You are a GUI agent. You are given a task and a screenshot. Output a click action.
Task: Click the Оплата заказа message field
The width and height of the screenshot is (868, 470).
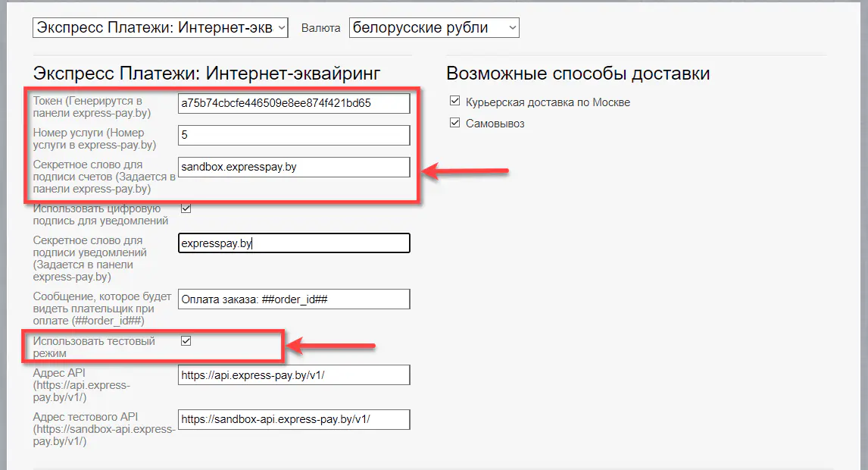(x=294, y=299)
